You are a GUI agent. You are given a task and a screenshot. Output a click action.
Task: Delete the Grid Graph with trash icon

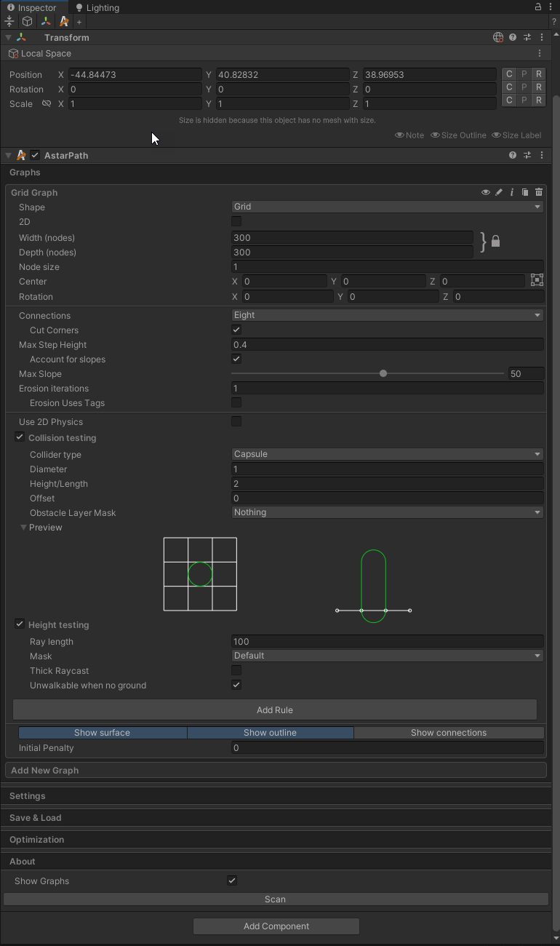click(539, 192)
